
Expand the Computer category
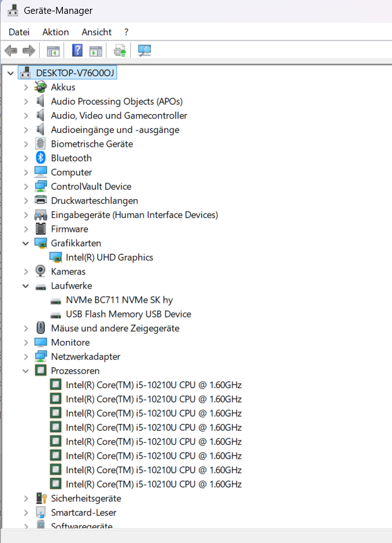(26, 173)
